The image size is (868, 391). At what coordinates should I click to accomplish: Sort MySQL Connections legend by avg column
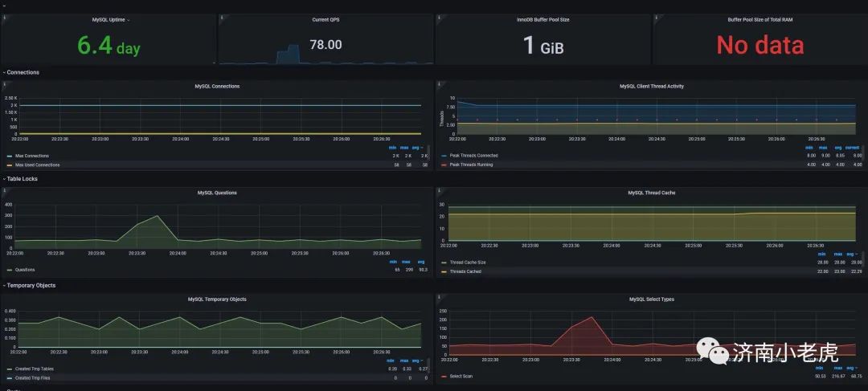[x=420, y=148]
